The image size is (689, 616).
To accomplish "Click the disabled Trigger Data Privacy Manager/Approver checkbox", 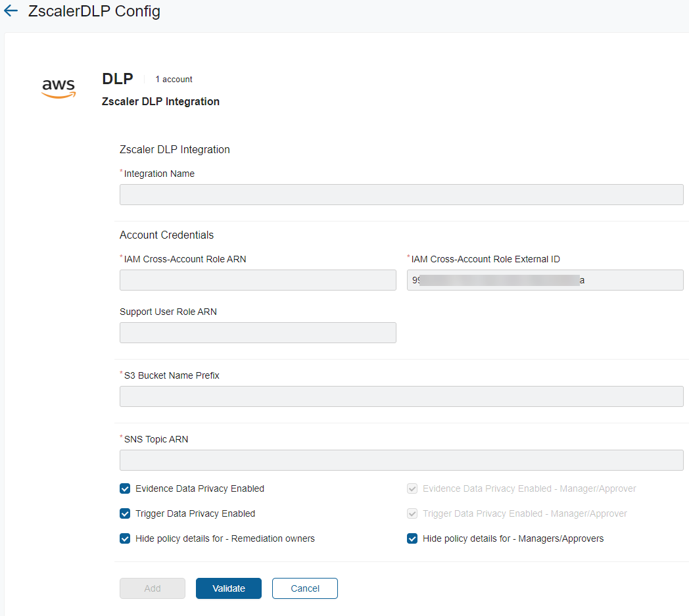I will (x=412, y=513).
